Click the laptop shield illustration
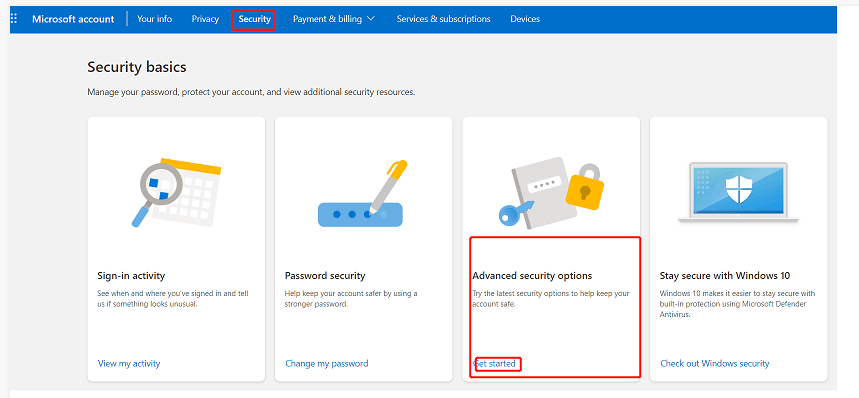This screenshot has height=398, width=859. [738, 193]
